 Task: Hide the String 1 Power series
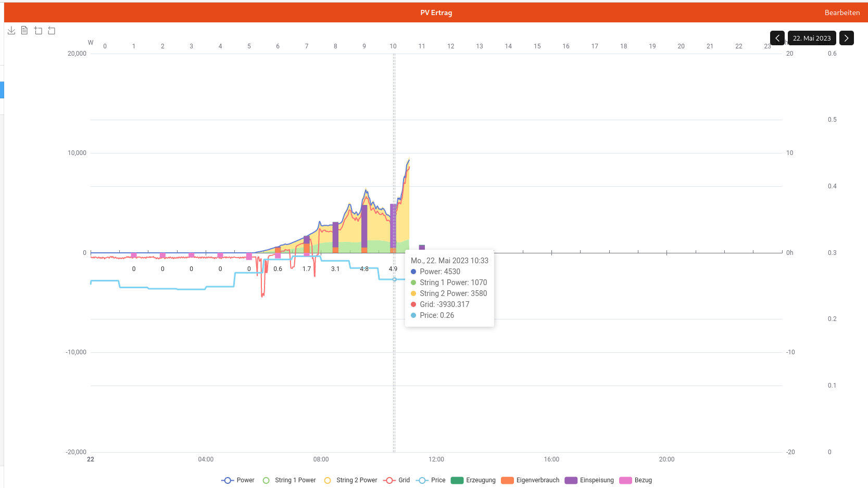(290, 480)
